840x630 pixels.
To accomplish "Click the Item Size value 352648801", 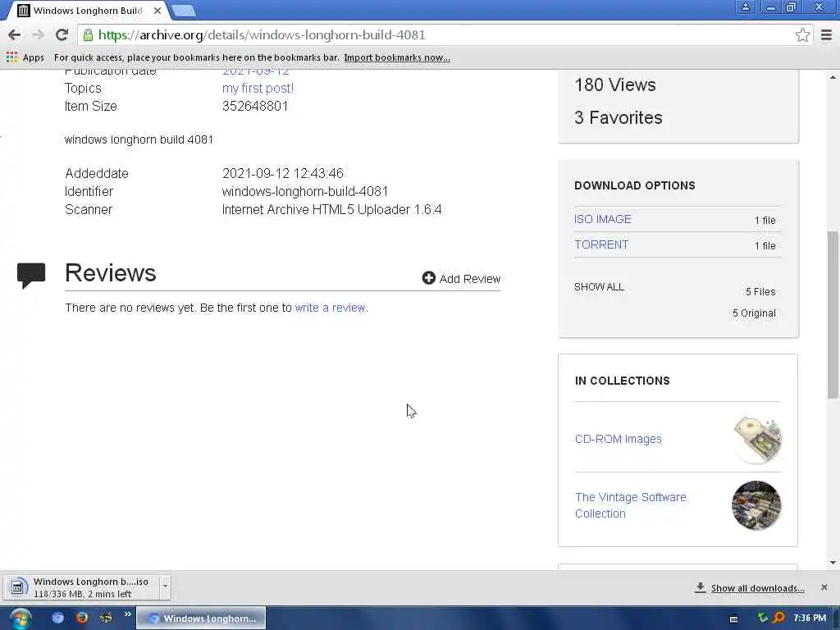I will [x=255, y=106].
